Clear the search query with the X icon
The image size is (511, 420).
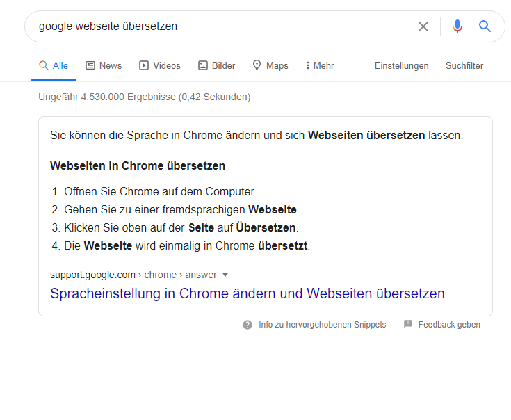(423, 26)
